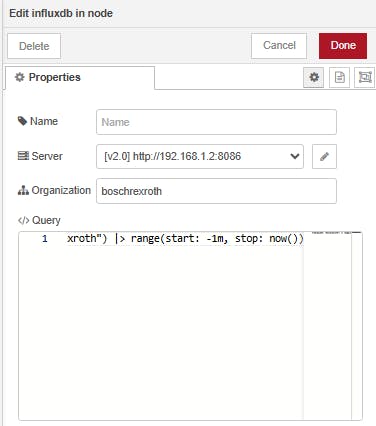Click the query editor minimap
The image size is (376, 426).
pyautogui.click(x=327, y=325)
